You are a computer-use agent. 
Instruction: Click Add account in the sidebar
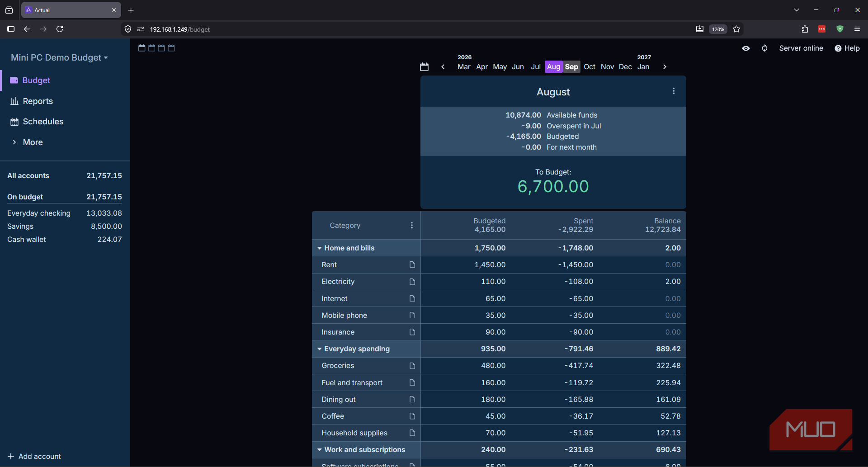click(34, 457)
